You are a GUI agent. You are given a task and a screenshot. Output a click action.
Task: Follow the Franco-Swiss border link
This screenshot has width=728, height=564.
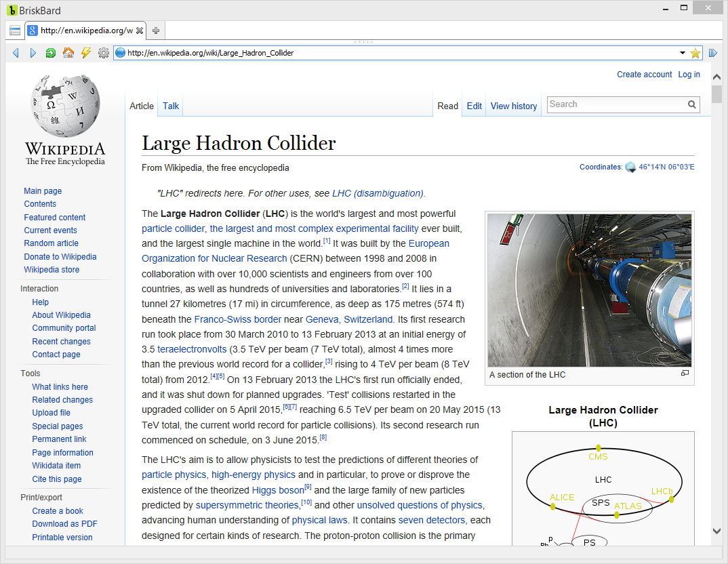(238, 319)
